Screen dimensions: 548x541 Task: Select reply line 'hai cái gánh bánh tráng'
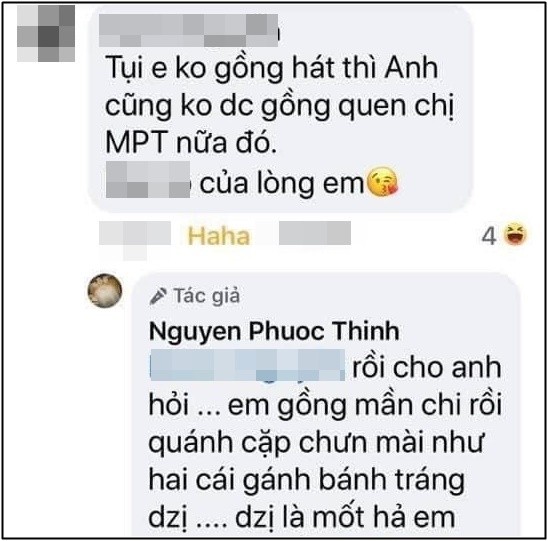[307, 482]
